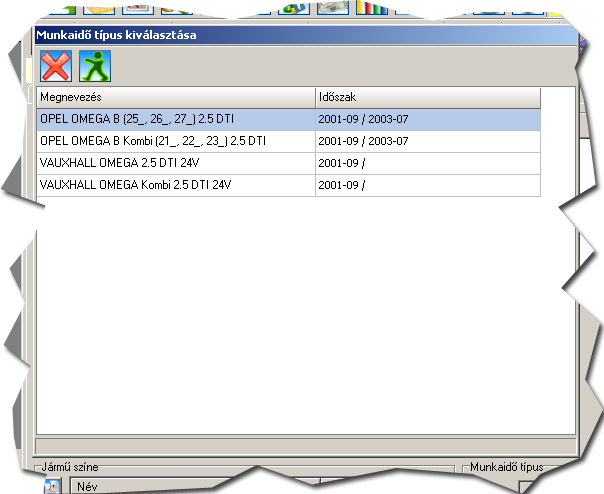
Task: Click period cell of OPEL OMEGA B Kombi
Action: click(427, 141)
